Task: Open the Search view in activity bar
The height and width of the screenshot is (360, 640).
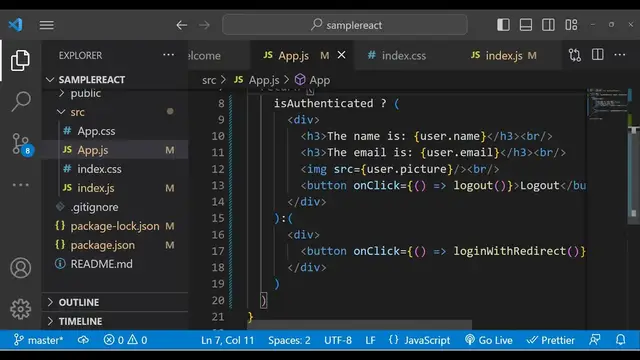Action: tap(20, 101)
